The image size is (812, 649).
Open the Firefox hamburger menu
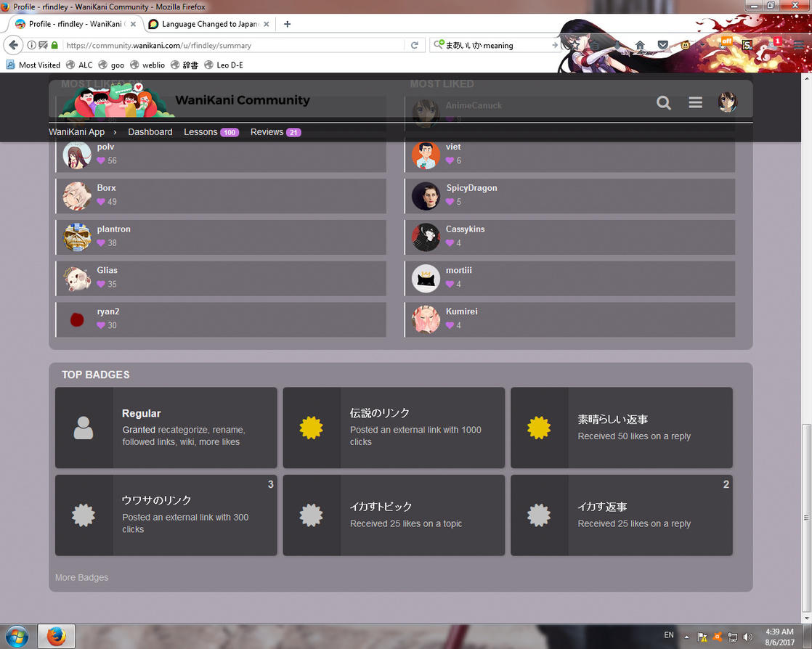(x=798, y=45)
